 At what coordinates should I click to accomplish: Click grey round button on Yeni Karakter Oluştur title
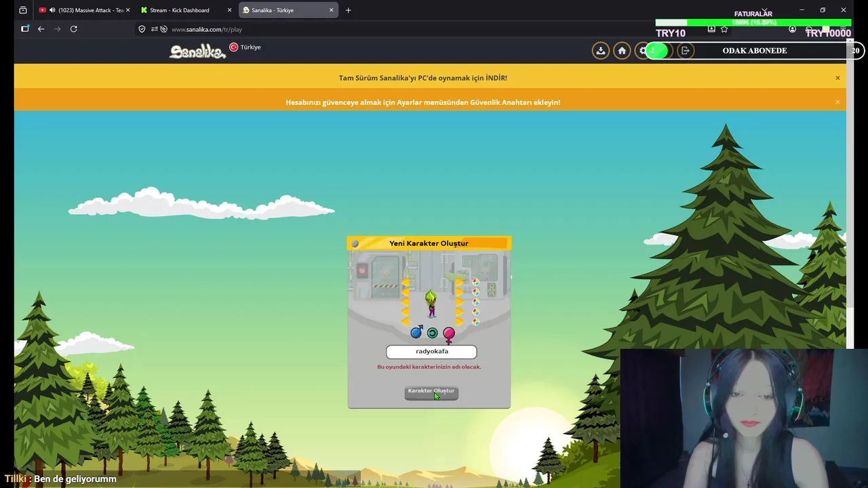[355, 243]
